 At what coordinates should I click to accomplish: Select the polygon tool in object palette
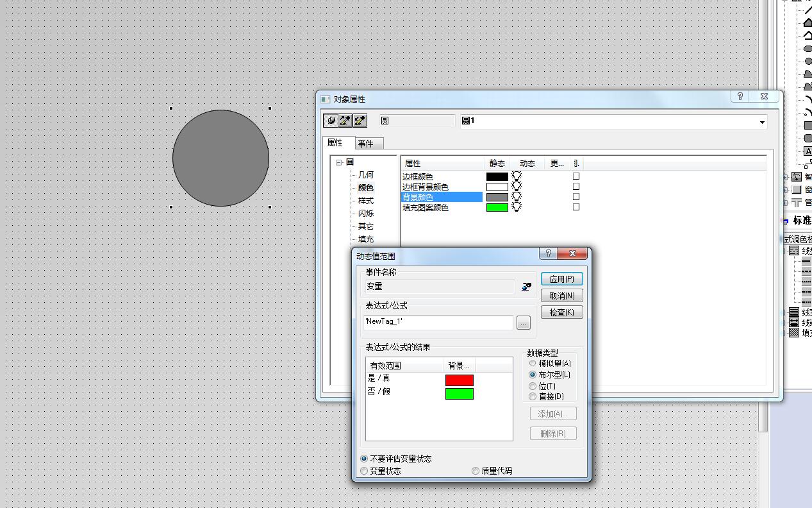click(x=808, y=22)
